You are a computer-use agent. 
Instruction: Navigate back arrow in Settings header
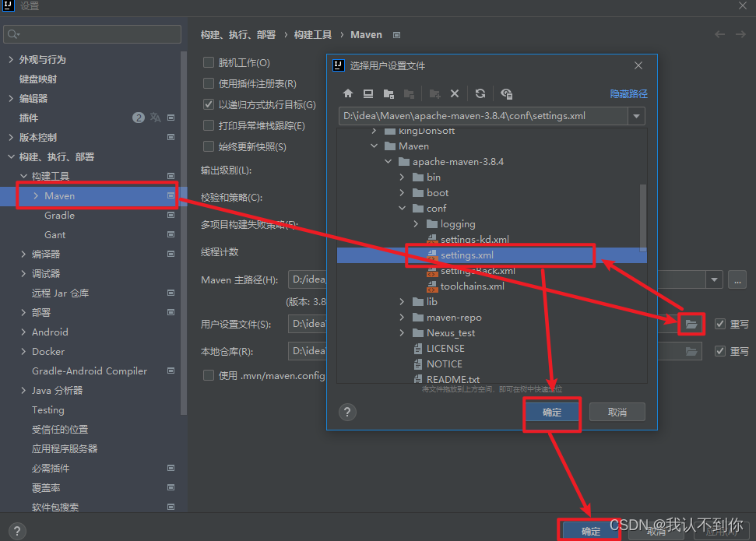tap(719, 34)
